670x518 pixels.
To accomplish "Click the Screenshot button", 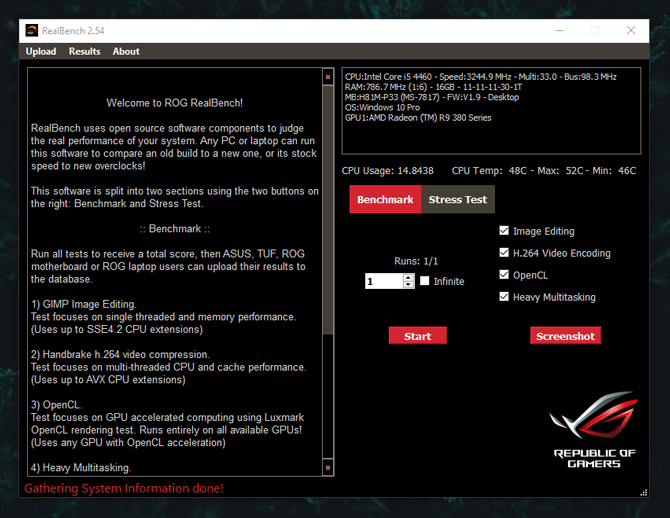I will pyautogui.click(x=565, y=336).
